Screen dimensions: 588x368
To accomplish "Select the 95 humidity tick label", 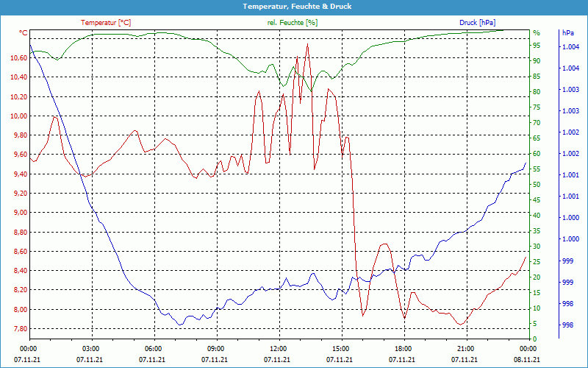I will [x=537, y=46].
